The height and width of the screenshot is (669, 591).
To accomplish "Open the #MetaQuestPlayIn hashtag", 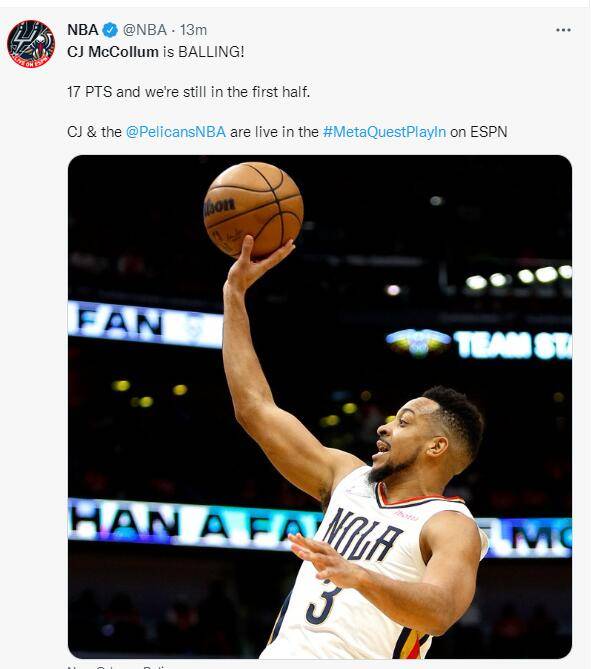I will pos(384,132).
